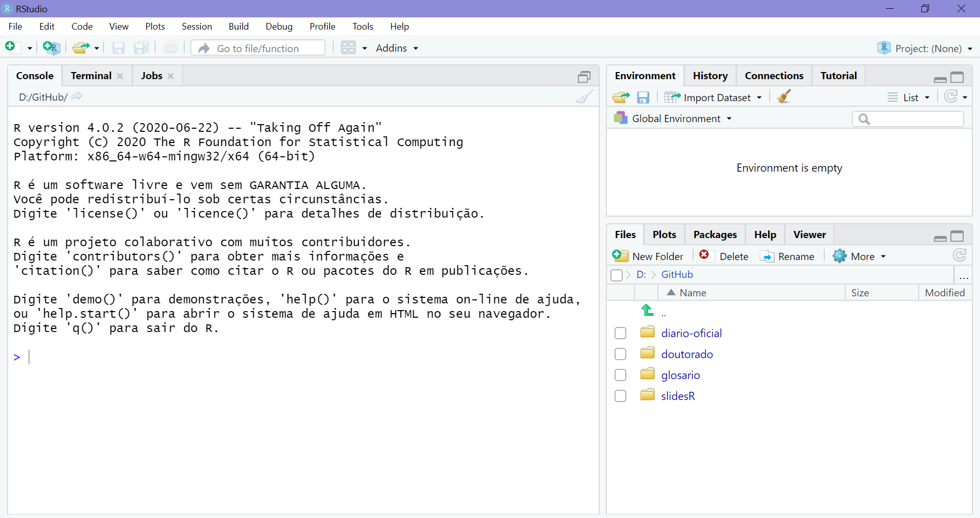Maximize the Files pane
Viewport: 980px width, 518px height.
[x=957, y=236]
